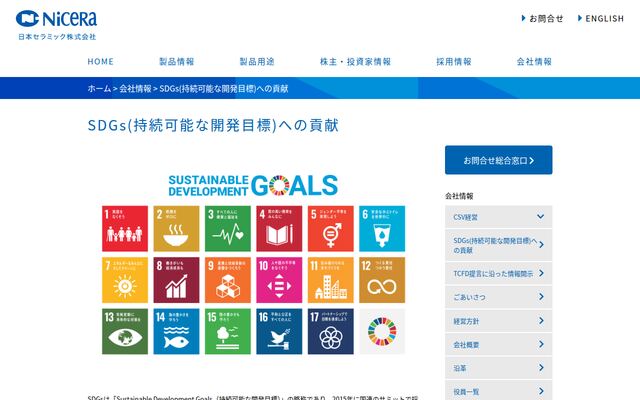Select SDG goal 10 reduced inequalities tile
Screen dimensions: 640x400
click(279, 280)
